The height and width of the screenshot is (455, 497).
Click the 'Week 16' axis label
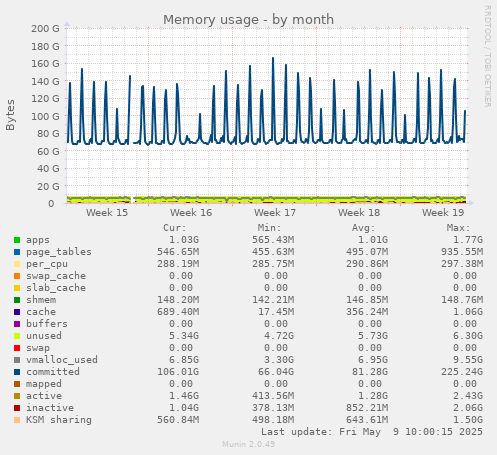click(191, 213)
